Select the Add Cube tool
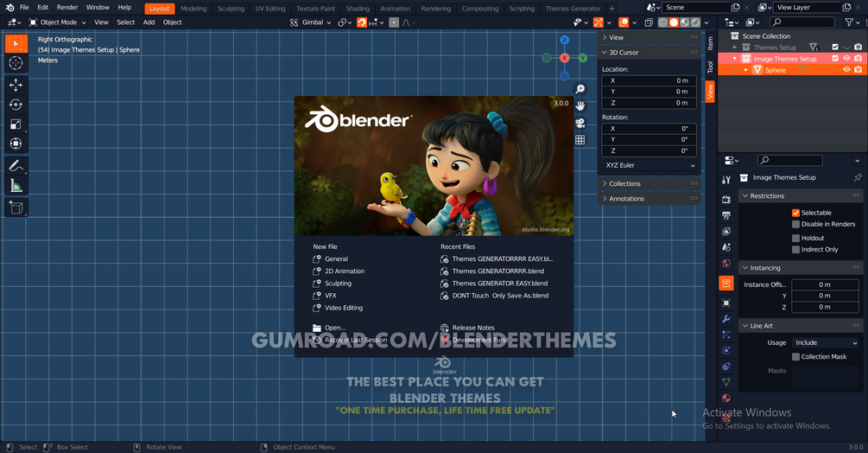The width and height of the screenshot is (868, 453). 16,207
